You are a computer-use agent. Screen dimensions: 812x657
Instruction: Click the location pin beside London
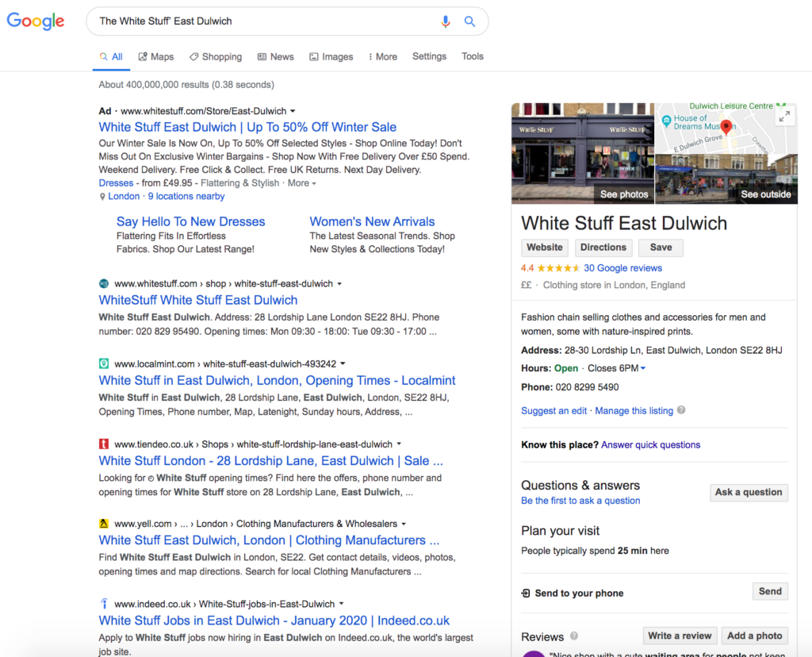tap(102, 197)
